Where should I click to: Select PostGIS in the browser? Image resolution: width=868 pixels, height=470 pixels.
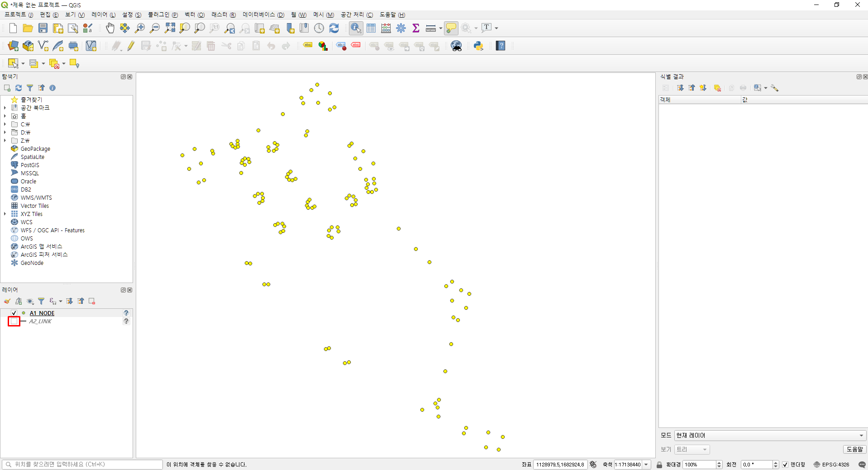point(30,165)
